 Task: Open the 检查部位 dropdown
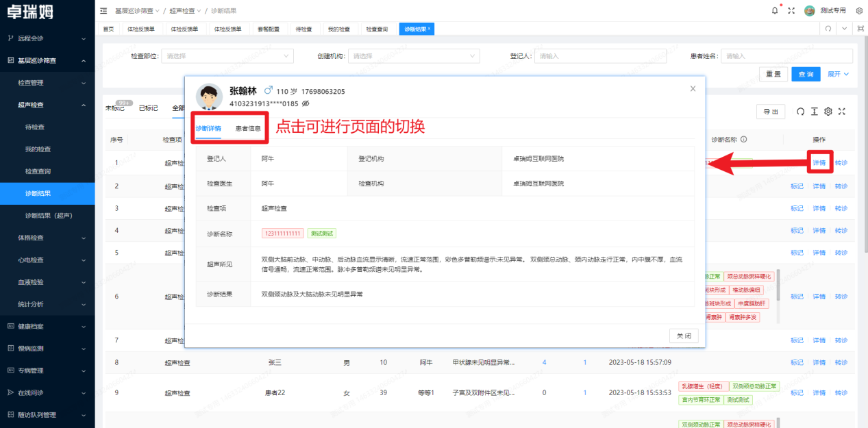pos(228,56)
